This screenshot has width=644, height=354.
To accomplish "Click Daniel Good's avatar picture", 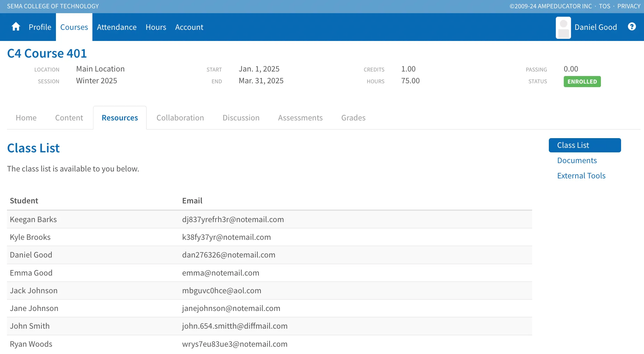I will click(563, 27).
